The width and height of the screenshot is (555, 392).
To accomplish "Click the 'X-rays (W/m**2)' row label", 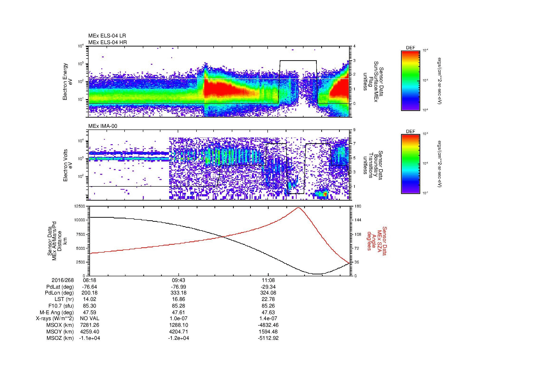I will point(55,318).
